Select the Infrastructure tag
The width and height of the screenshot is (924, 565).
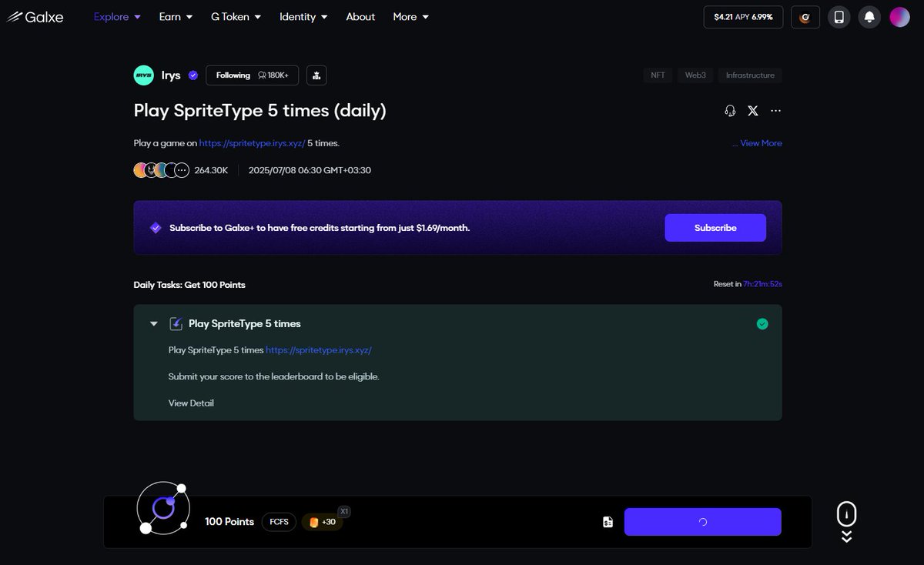tap(750, 75)
